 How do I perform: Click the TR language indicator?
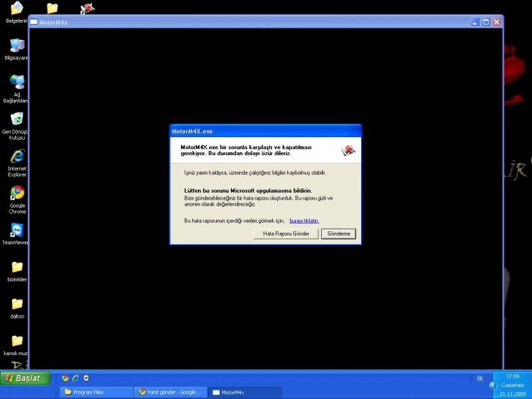(x=479, y=378)
